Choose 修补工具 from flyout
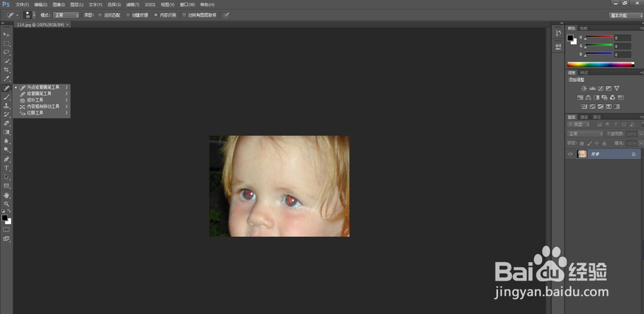The width and height of the screenshot is (644, 314). (35, 100)
